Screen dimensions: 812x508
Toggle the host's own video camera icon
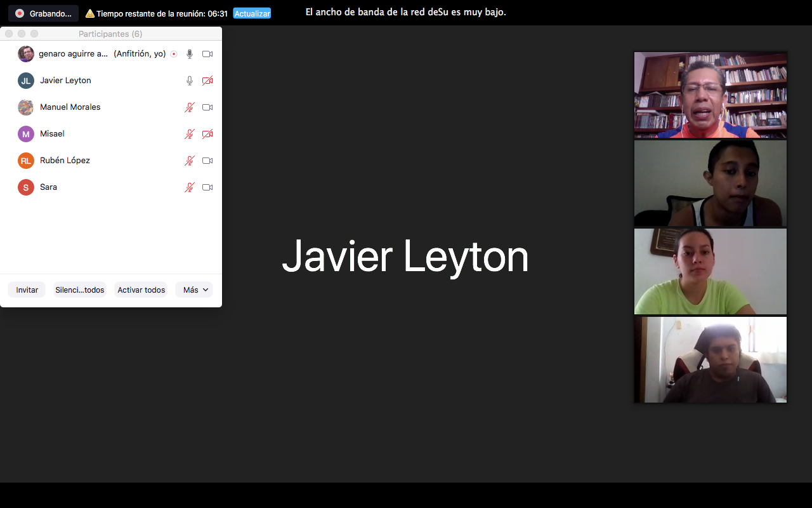[x=207, y=54]
